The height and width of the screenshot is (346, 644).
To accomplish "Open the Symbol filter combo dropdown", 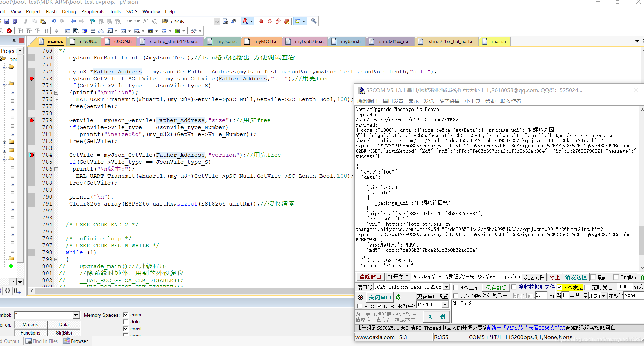I will pyautogui.click(x=76, y=315).
